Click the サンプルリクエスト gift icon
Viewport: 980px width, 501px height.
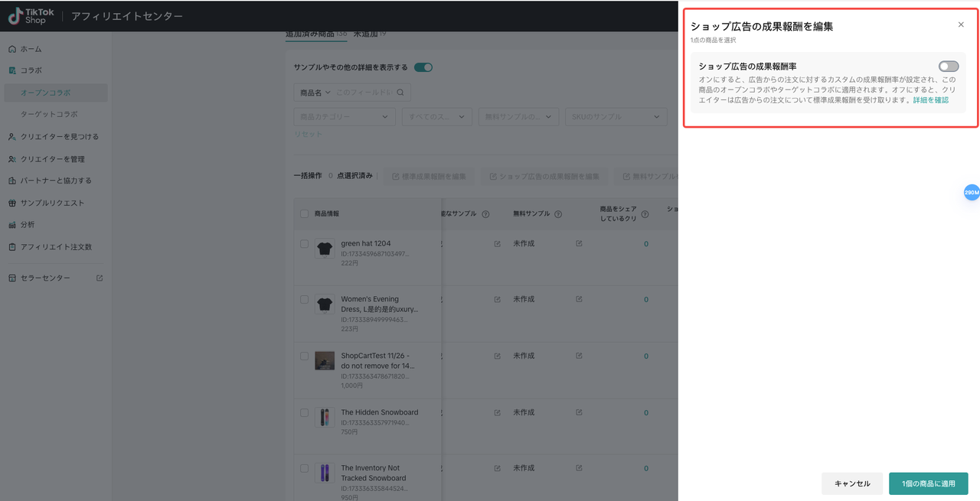(12, 203)
